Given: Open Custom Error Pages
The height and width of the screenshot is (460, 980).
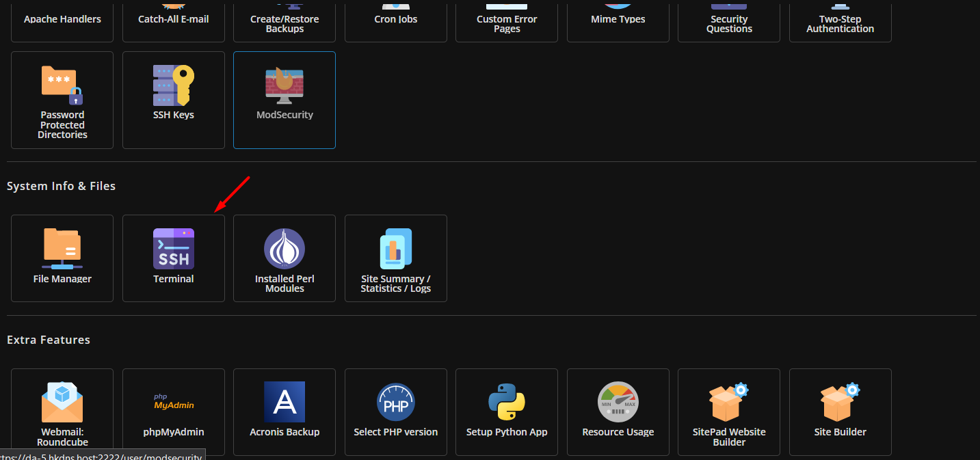Looking at the screenshot, I should 507,23.
